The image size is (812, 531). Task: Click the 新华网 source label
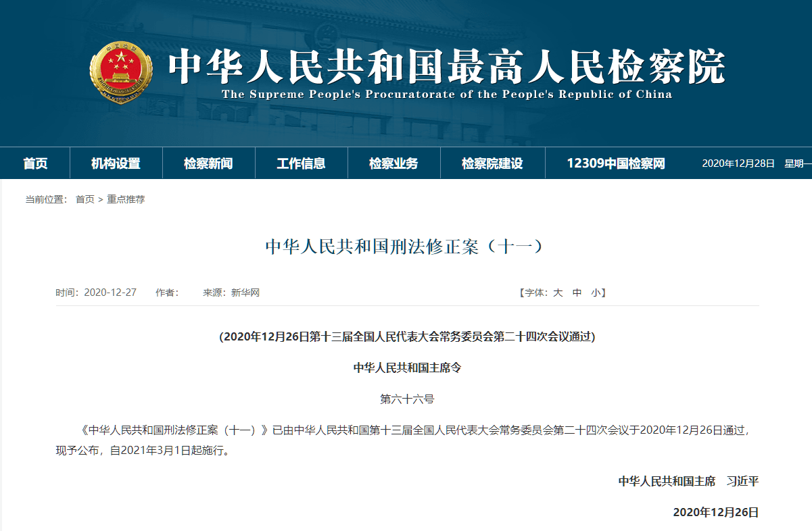[x=245, y=293]
